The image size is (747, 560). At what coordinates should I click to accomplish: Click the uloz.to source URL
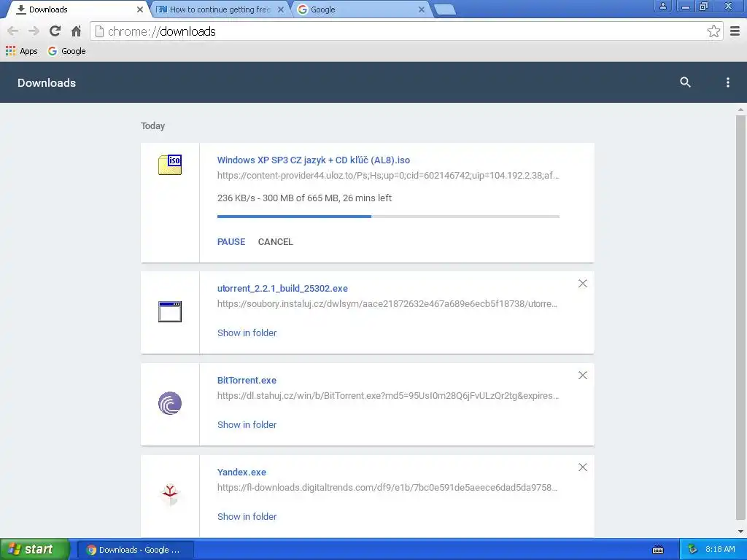pos(388,175)
